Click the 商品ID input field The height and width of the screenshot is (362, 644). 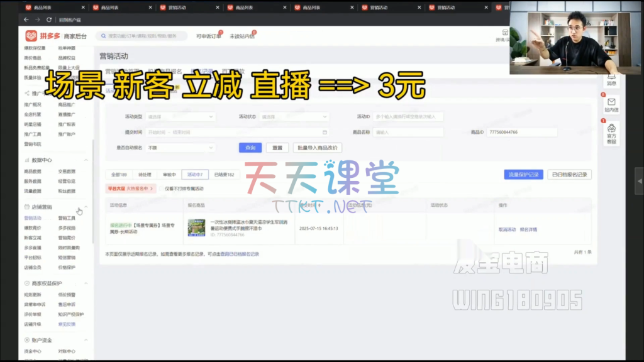point(521,133)
